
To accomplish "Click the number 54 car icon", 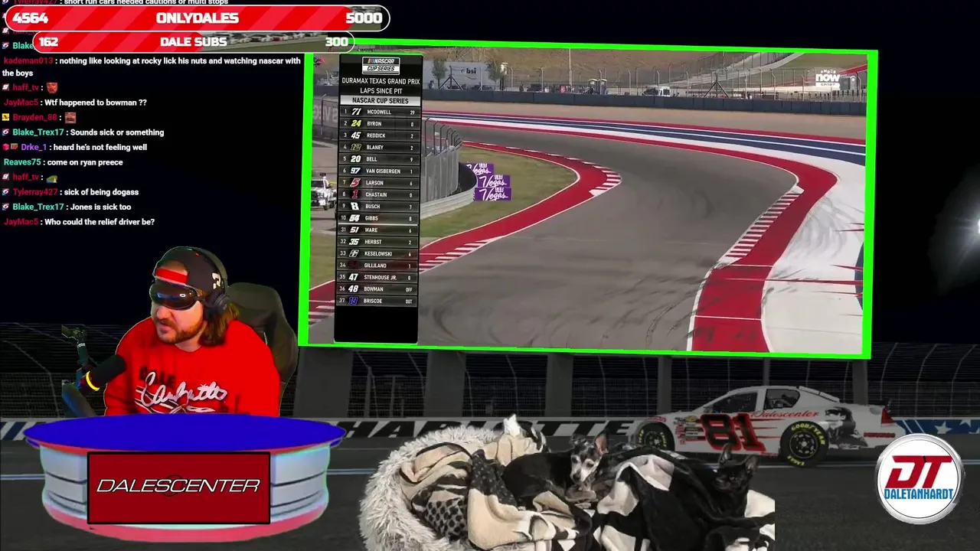I will (355, 218).
